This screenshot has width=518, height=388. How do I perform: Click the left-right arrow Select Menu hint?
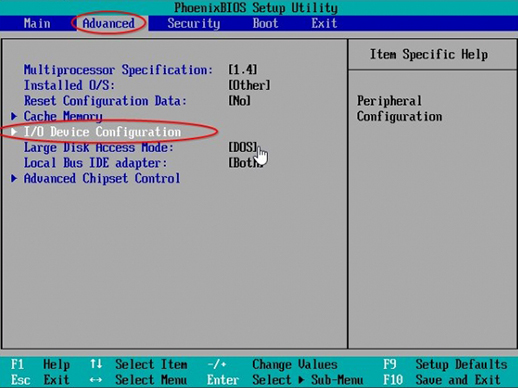point(138,380)
